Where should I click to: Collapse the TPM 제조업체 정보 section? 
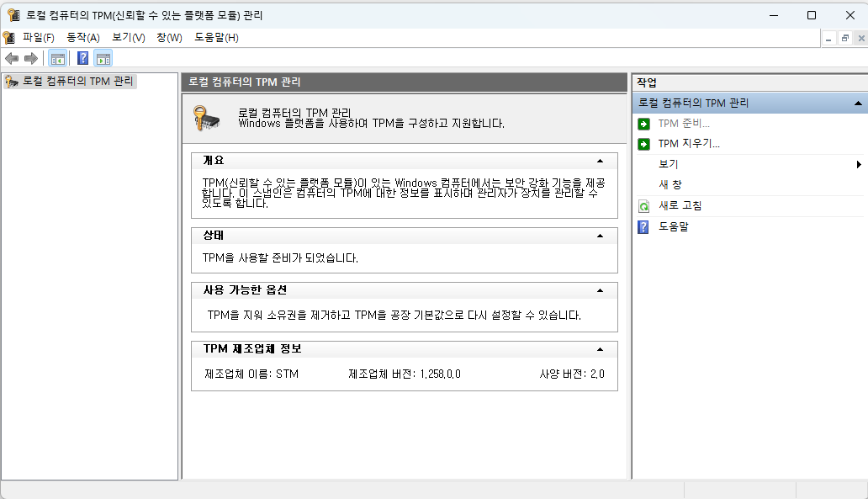coord(600,349)
